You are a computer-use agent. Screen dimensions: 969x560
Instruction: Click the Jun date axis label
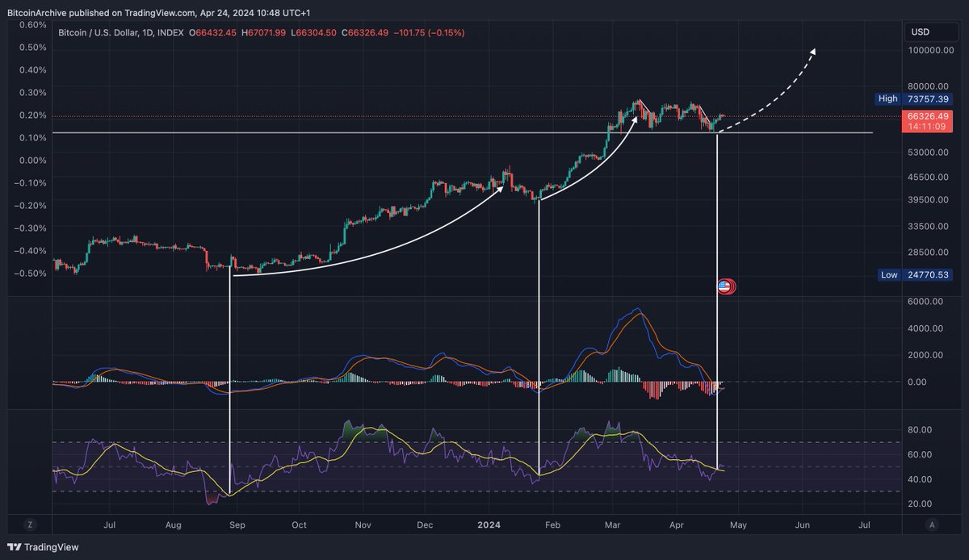(x=803, y=524)
